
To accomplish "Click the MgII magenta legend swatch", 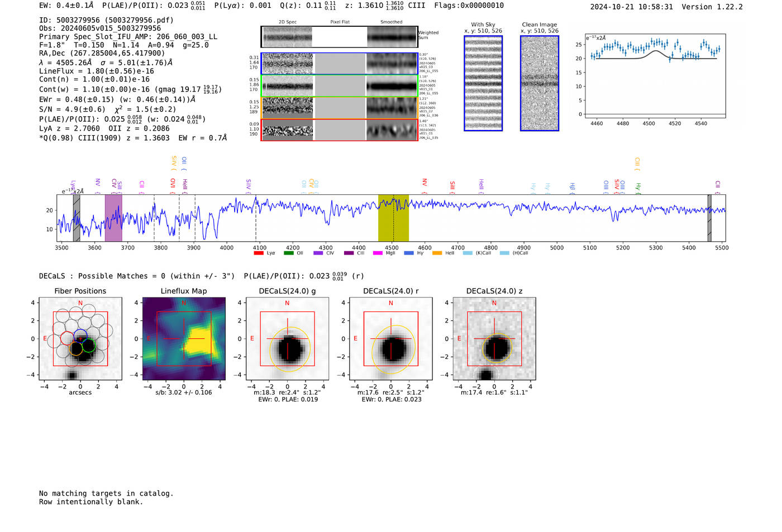I will 378,253.
